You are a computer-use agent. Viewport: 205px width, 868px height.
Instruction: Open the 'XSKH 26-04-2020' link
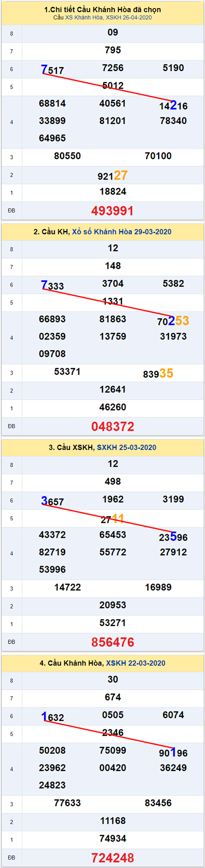coord(129,17)
